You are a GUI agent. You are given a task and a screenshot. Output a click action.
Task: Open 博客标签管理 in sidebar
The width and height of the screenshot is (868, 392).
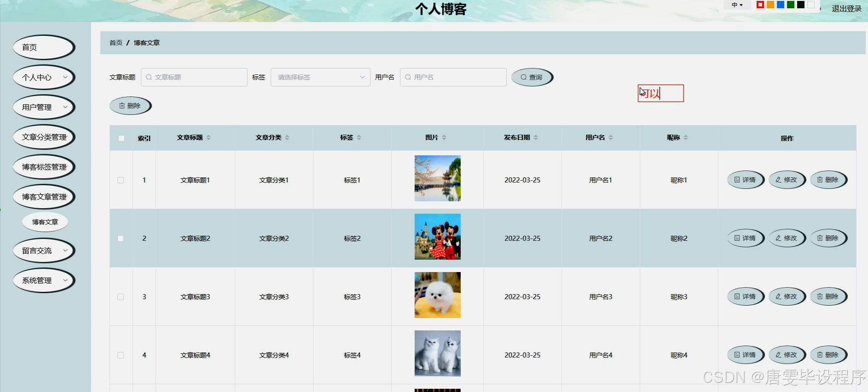44,167
